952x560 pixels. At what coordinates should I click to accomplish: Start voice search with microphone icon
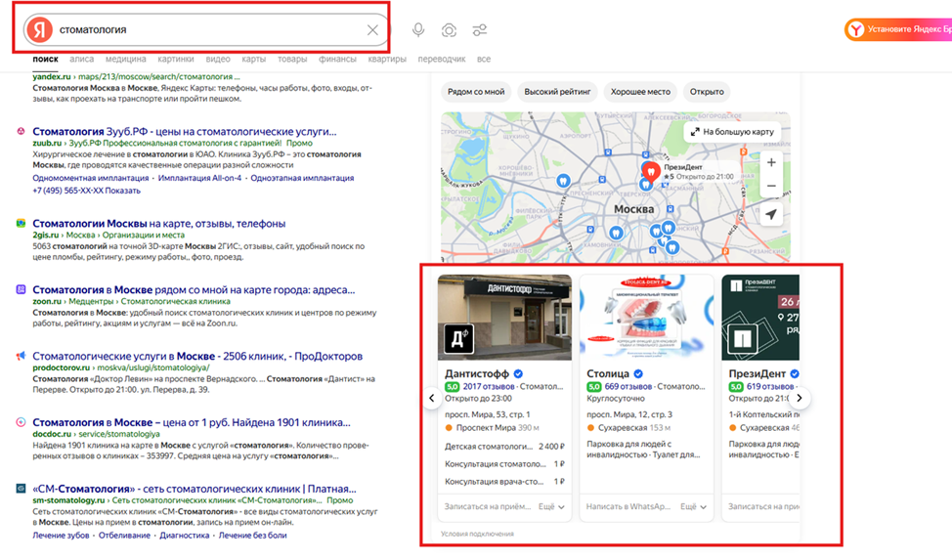418,29
